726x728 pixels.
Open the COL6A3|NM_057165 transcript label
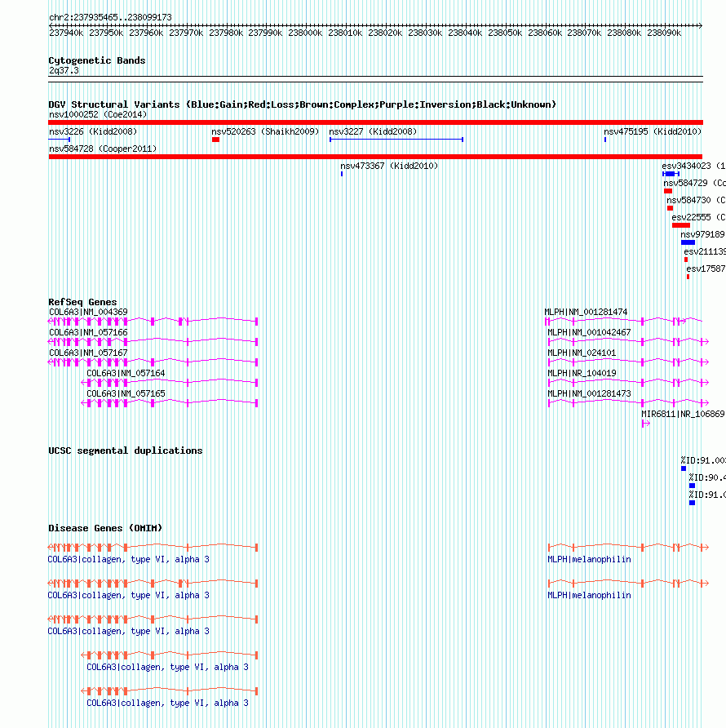point(126,394)
